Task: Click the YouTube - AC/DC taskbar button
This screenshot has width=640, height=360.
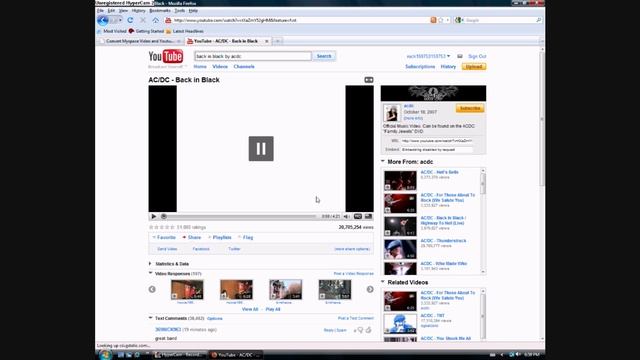Action: 236,355
